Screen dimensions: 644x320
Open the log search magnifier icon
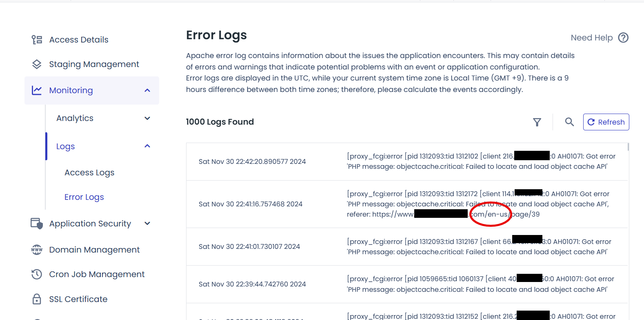click(x=569, y=122)
